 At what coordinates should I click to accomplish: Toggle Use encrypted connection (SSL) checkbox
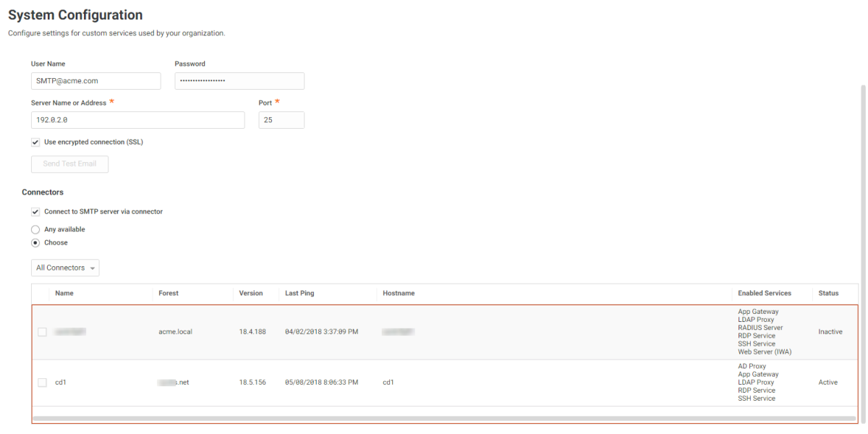point(35,142)
